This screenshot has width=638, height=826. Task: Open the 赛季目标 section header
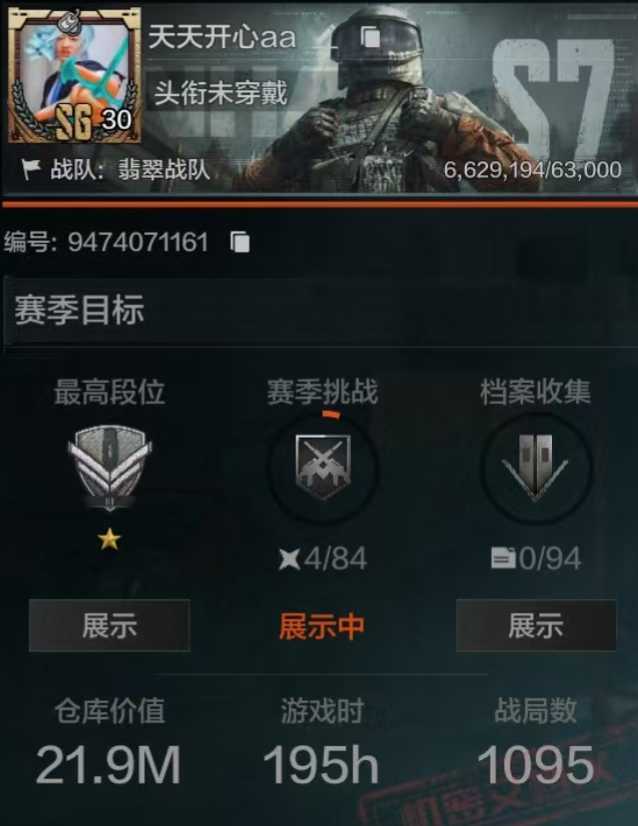point(79,310)
